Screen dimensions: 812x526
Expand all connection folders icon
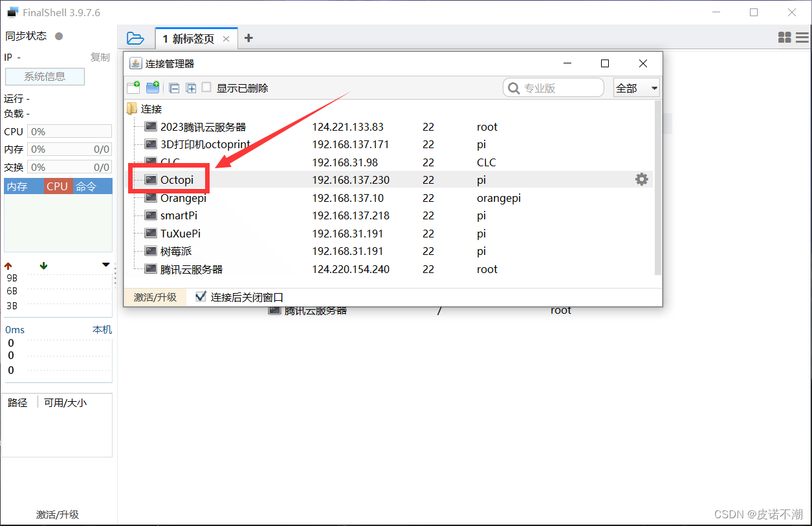(x=191, y=88)
